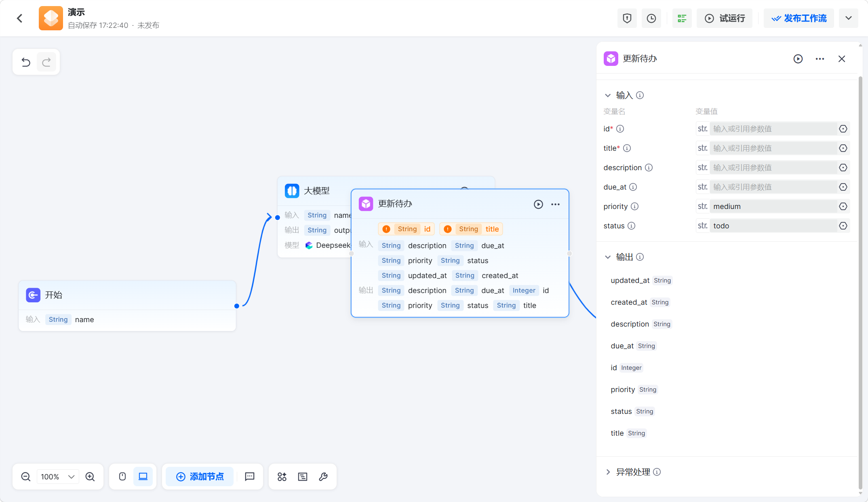Click the orange workflow app icon

(x=51, y=18)
